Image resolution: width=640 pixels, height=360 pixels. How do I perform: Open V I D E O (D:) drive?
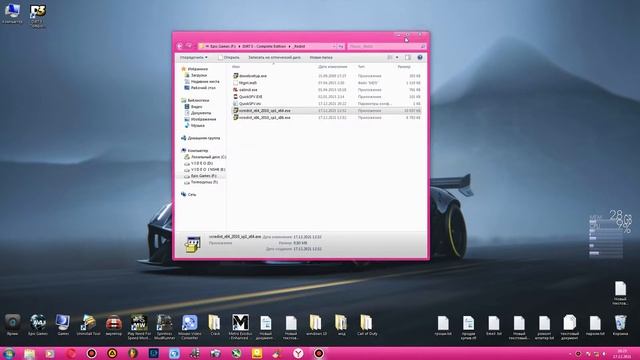(202, 163)
